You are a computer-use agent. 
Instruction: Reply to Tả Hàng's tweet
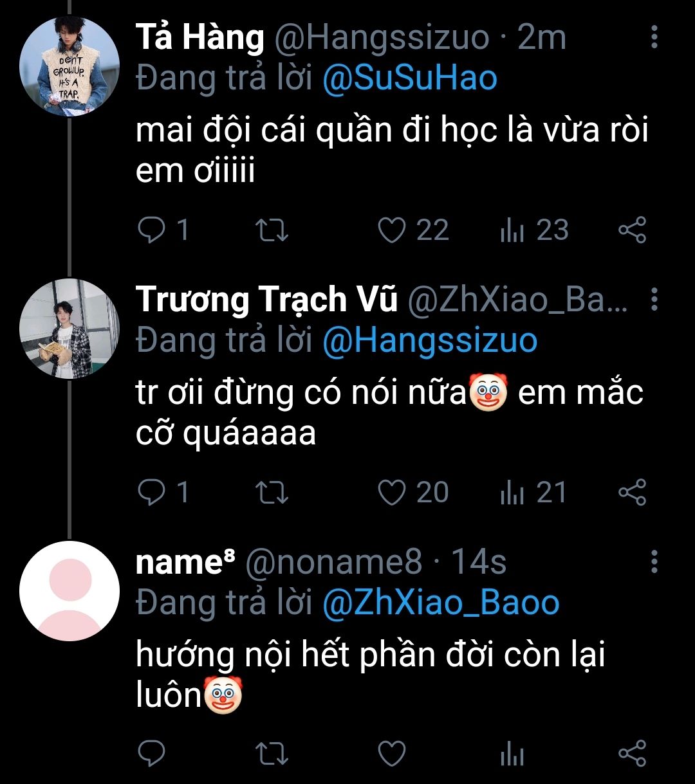coord(152,230)
